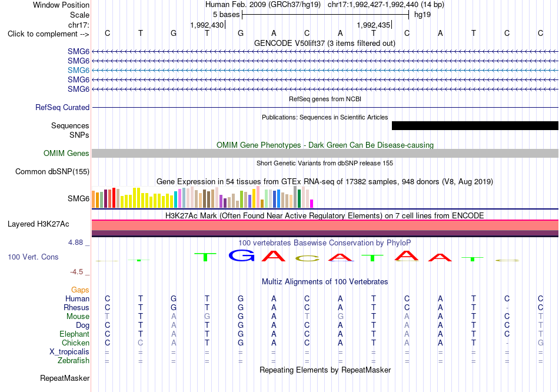Click the grey OMIM Genes item bar
The image size is (559, 392).
[x=325, y=154]
